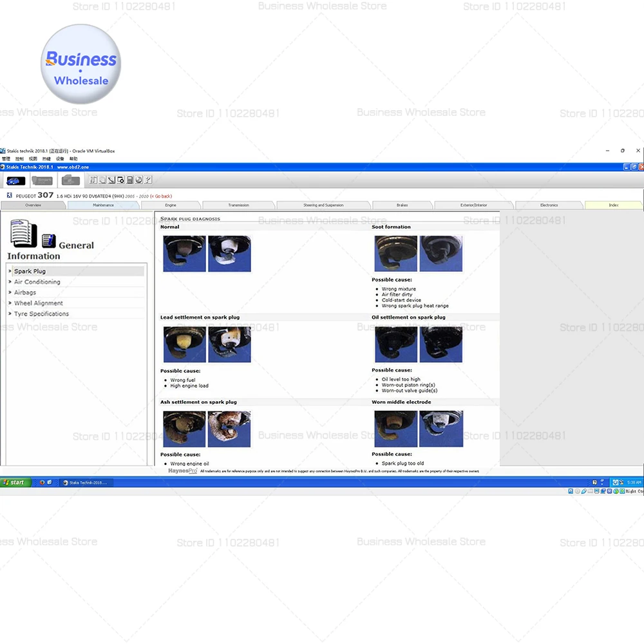This screenshot has width=644, height=644.
Task: Expand the Tyre Specifications tree arrow
Action: click(10, 314)
